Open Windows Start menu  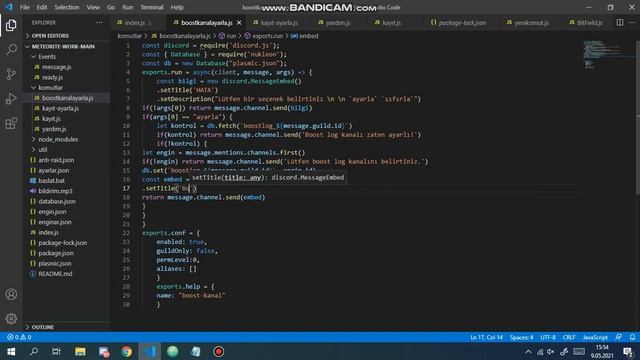(11, 351)
